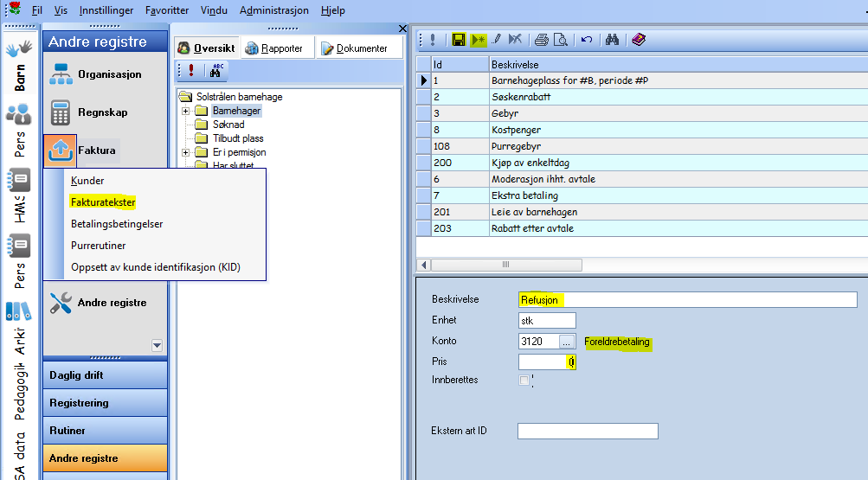The height and width of the screenshot is (480, 868).
Task: Select the Søknad folder
Action: coord(228,125)
